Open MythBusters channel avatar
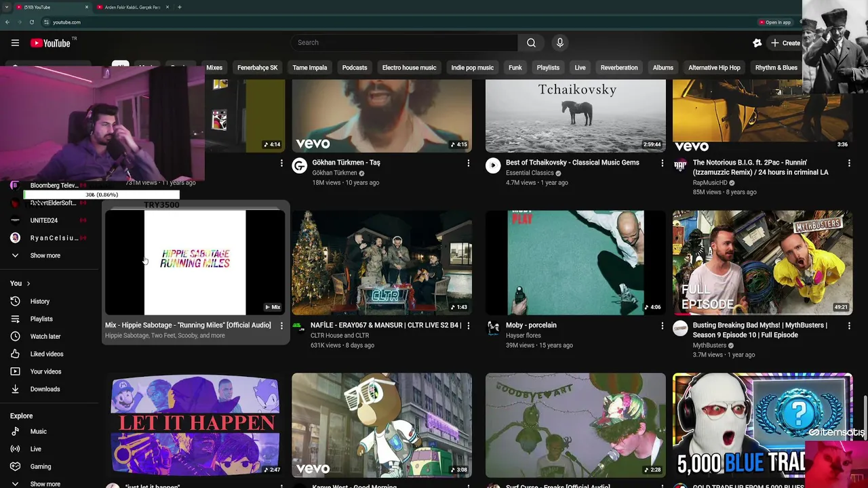The height and width of the screenshot is (488, 868). [x=680, y=328]
